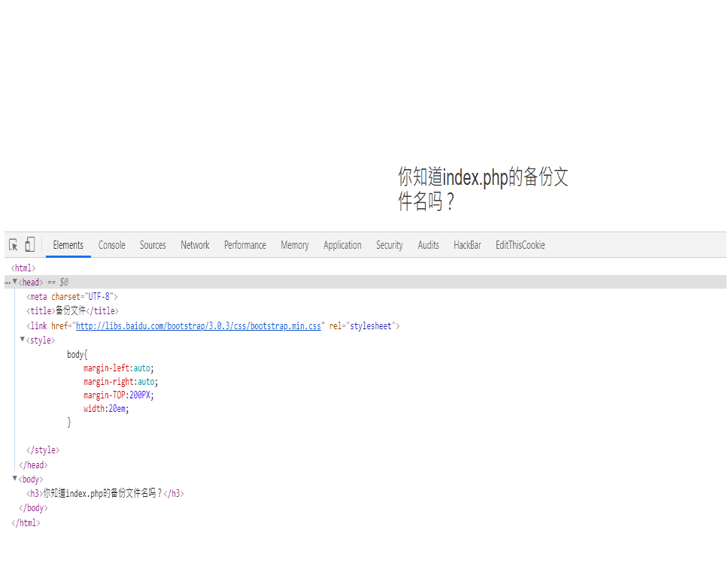Click the width:20em CSS text
Image resolution: width=728 pixels, height=569 pixels.
(x=106, y=409)
